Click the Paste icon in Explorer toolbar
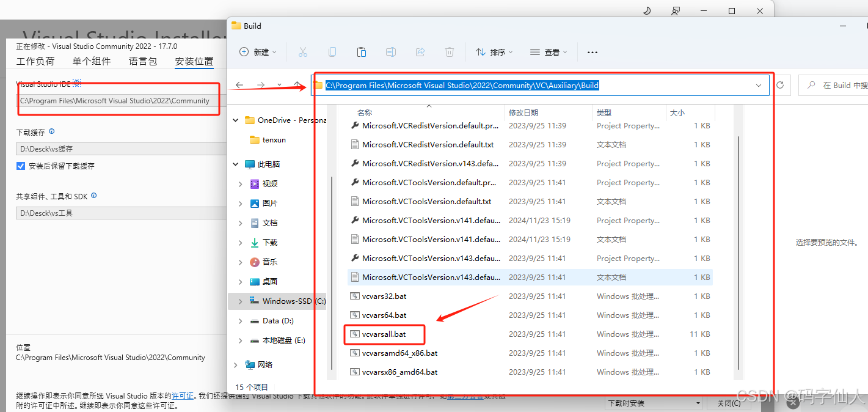This screenshot has width=868, height=412. point(361,52)
